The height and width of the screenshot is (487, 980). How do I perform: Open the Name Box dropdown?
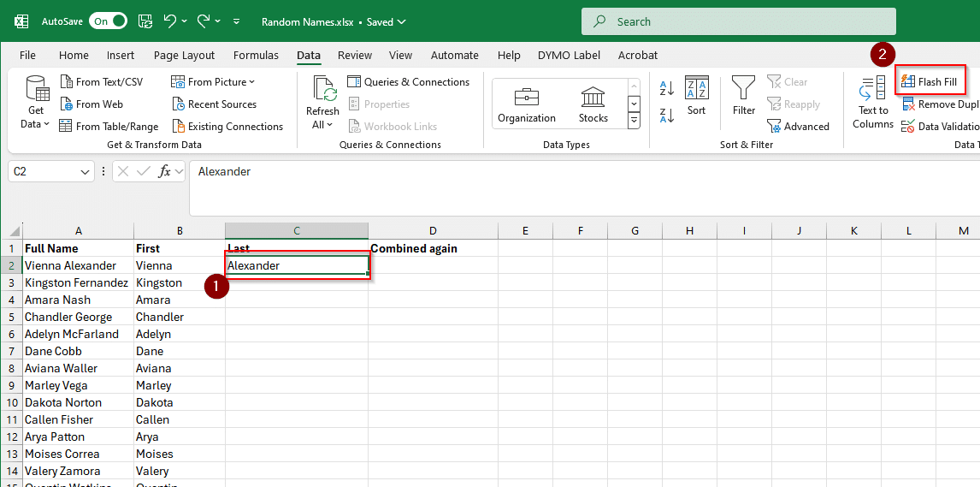click(x=85, y=172)
